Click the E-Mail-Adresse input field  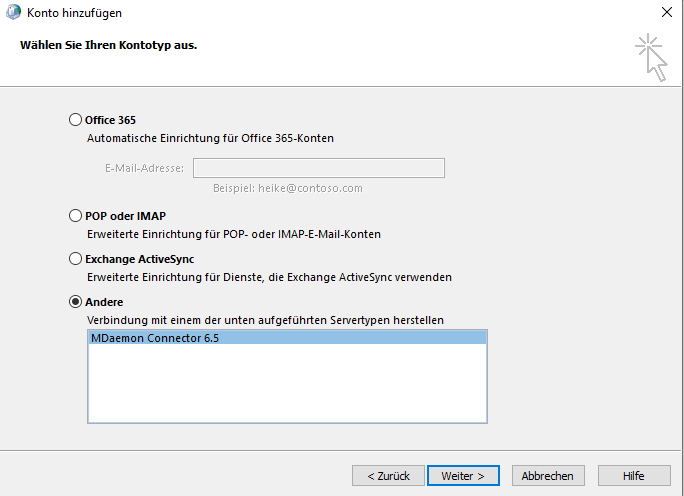click(x=318, y=168)
